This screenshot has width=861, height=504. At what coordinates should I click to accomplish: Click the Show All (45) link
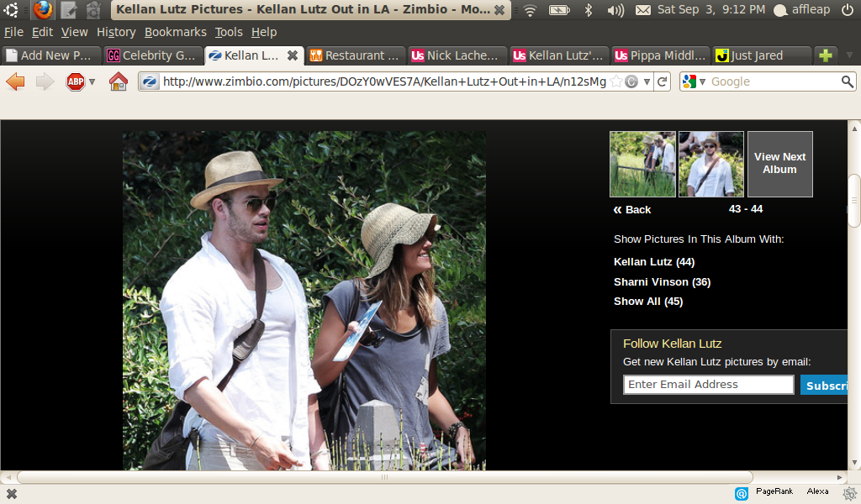pos(648,301)
